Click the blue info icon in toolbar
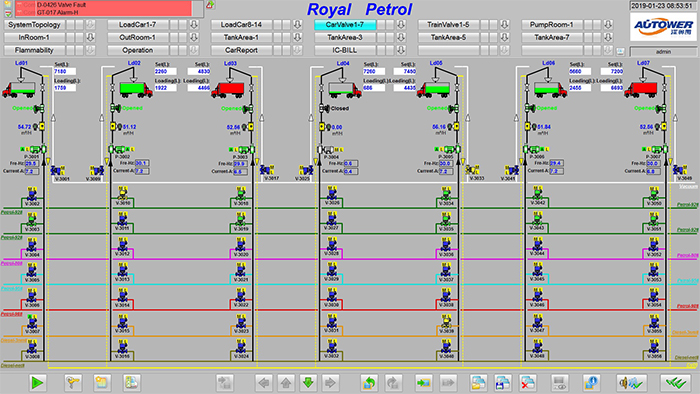Viewport: 700px width, 394px height. 591,382
